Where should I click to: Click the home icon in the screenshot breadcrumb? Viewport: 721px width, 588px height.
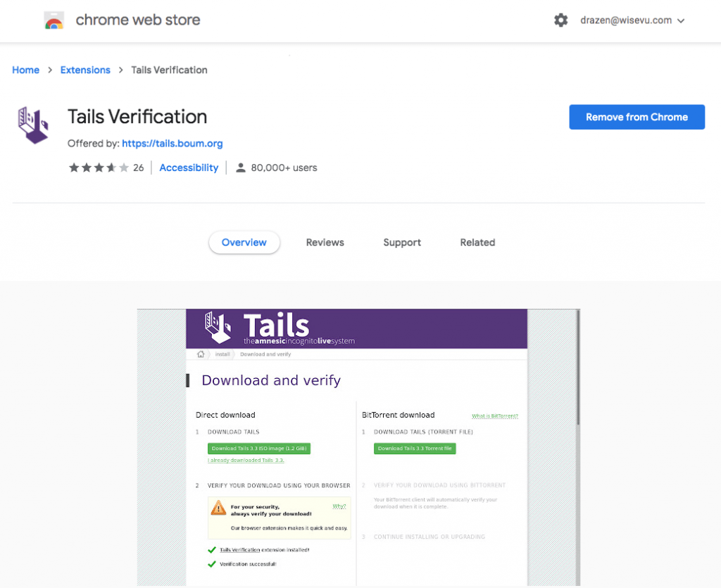tap(201, 354)
